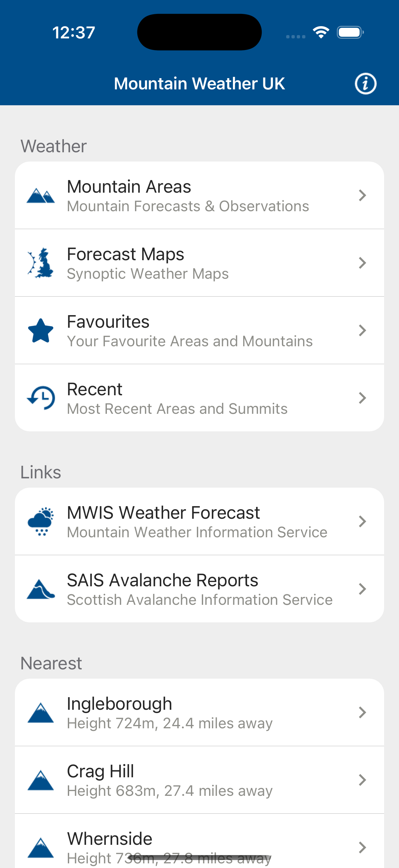Tap the Crag Hill mountain peak icon
Viewport: 399px width, 868px height.
point(41,780)
